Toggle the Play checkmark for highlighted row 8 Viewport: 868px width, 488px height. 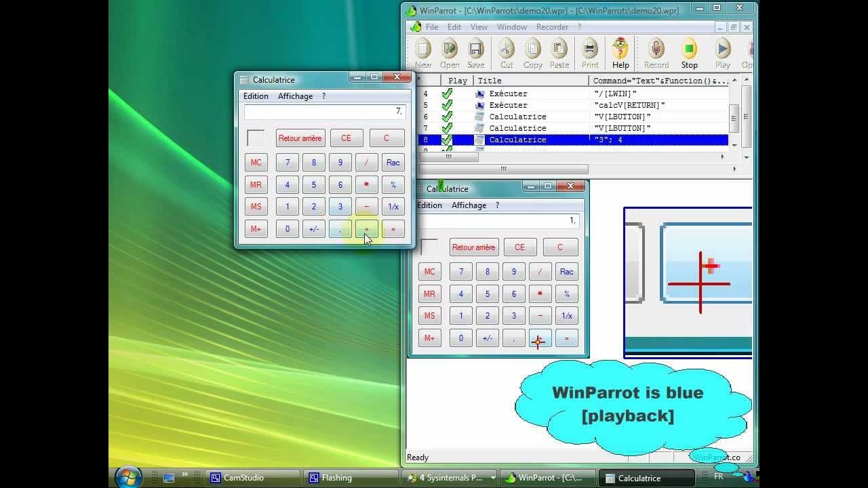tap(447, 140)
